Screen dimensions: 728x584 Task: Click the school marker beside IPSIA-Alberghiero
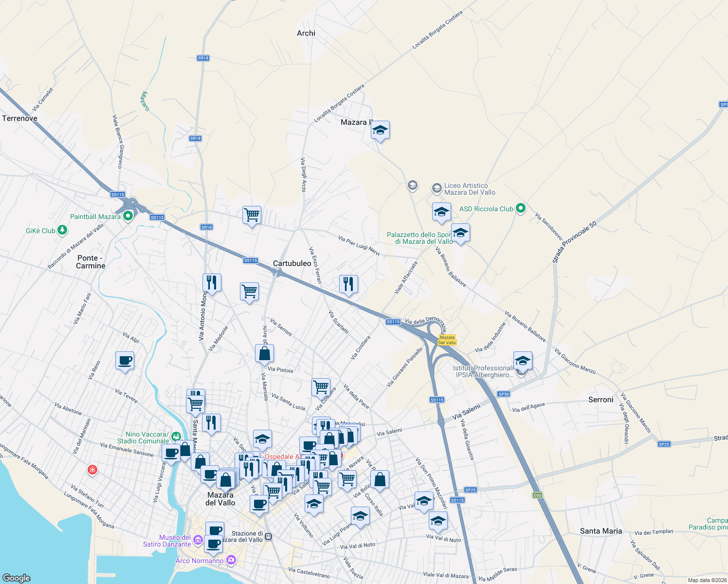[x=523, y=361]
